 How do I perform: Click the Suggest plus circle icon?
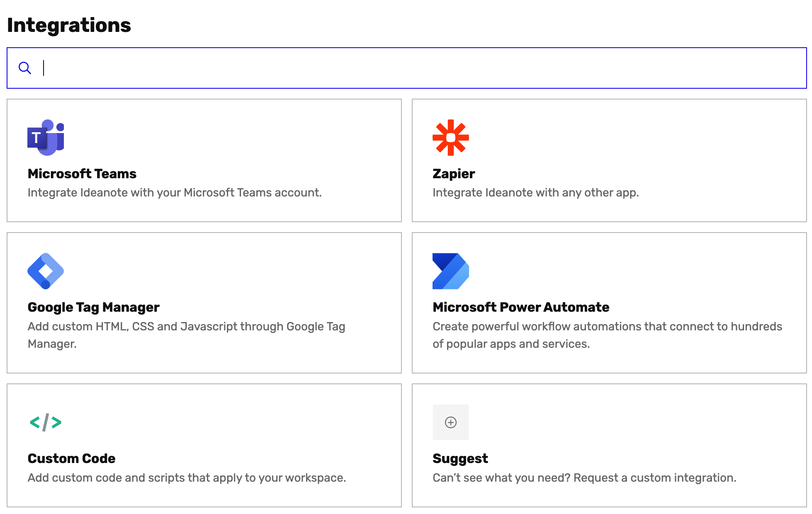(450, 422)
